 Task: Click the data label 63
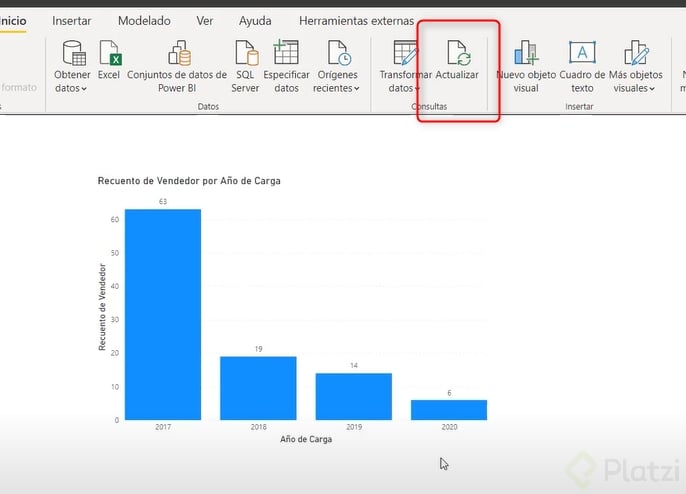(x=163, y=202)
